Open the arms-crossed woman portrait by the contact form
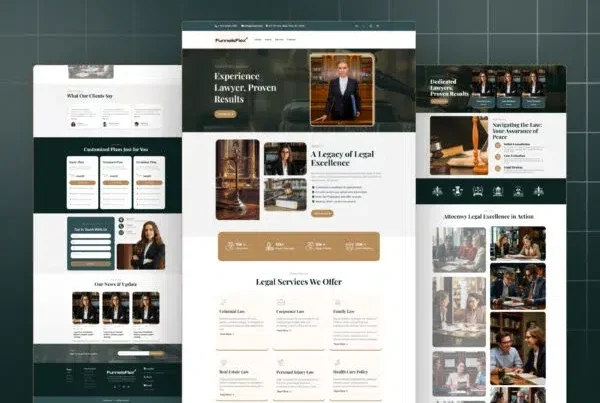 (141, 245)
